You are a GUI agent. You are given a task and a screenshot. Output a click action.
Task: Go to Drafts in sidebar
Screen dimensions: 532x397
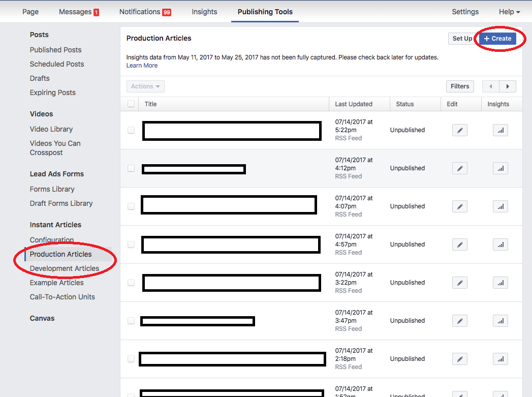click(x=40, y=78)
